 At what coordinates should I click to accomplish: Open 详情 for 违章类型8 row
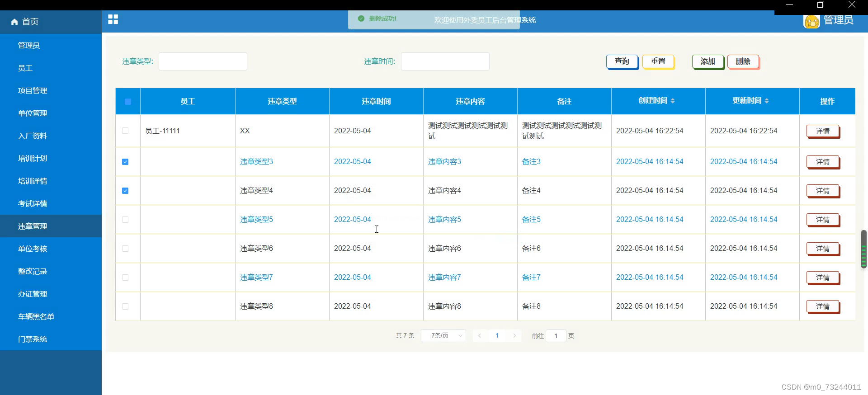[x=823, y=306]
